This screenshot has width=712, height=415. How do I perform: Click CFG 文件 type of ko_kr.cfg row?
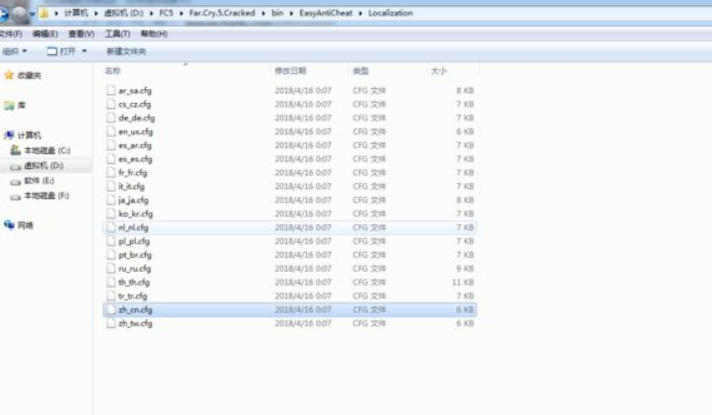click(369, 213)
